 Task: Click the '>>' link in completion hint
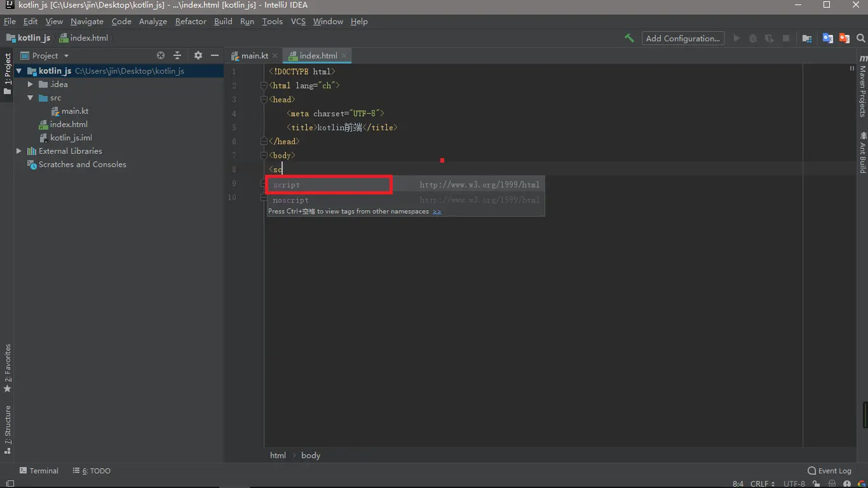click(x=437, y=212)
